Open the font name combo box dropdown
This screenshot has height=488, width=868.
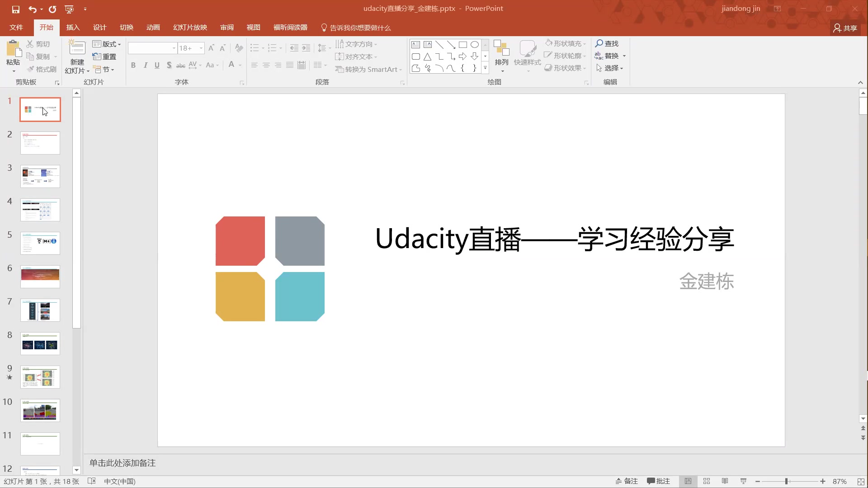[174, 48]
